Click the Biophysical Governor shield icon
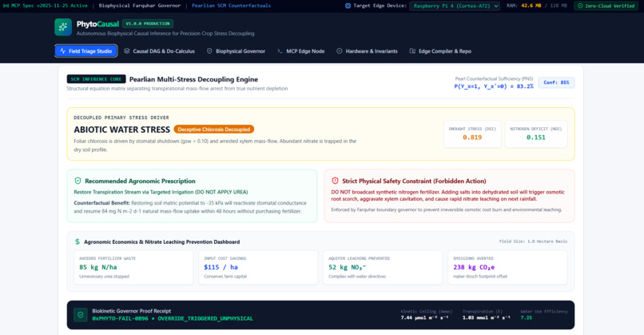Screen dimensions: 644x335 209,51
